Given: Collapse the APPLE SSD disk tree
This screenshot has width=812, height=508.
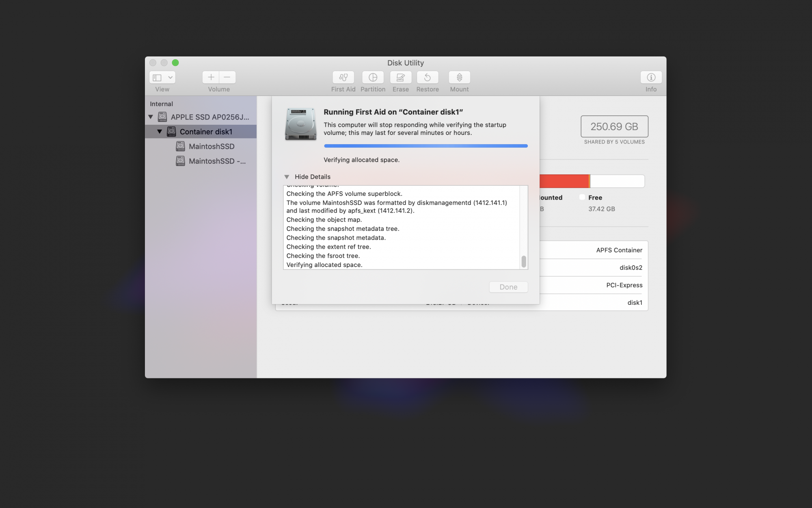Looking at the screenshot, I should coord(151,117).
